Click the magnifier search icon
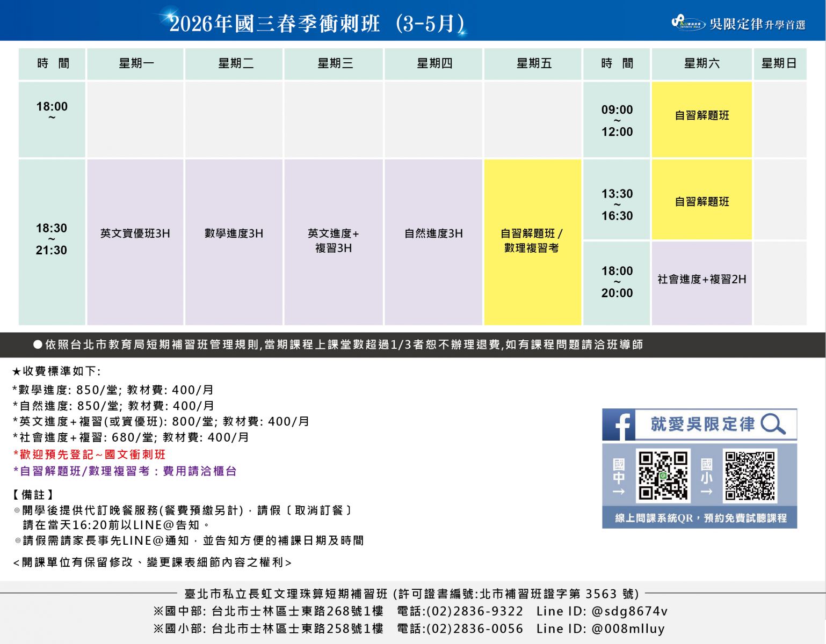The width and height of the screenshot is (826, 644). tap(773, 424)
